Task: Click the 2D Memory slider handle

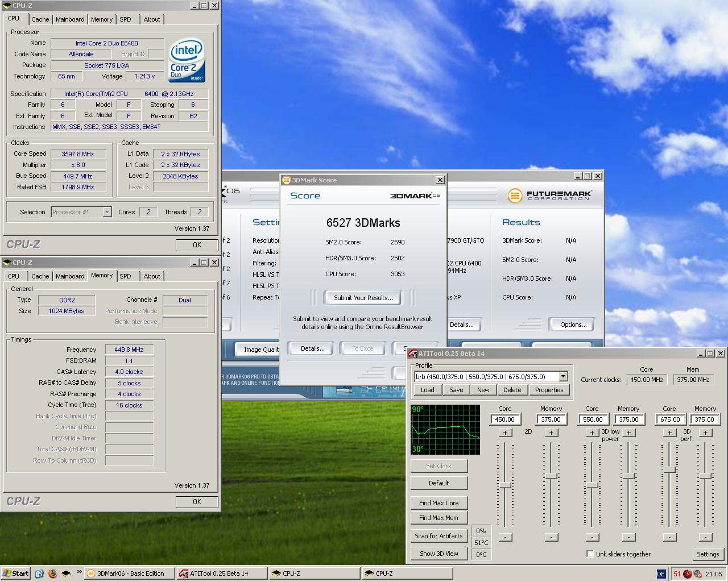Action: click(551, 476)
